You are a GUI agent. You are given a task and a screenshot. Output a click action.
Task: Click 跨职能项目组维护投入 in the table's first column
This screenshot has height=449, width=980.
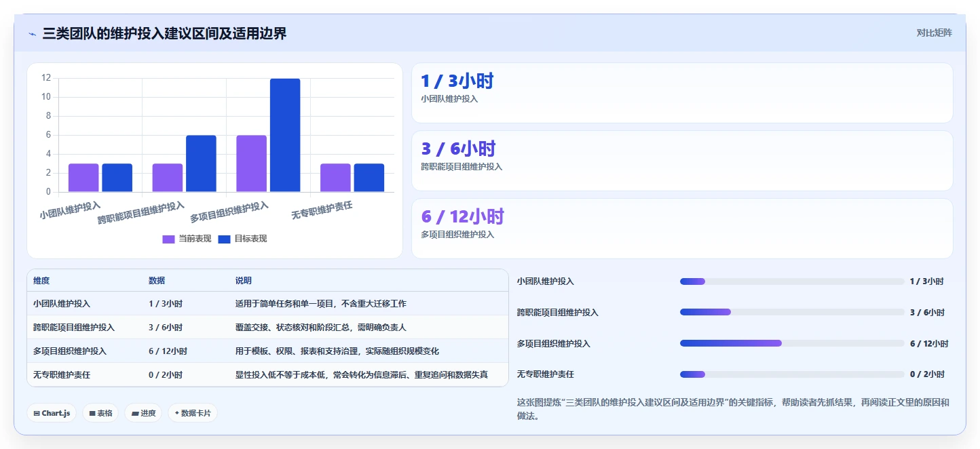click(x=74, y=327)
